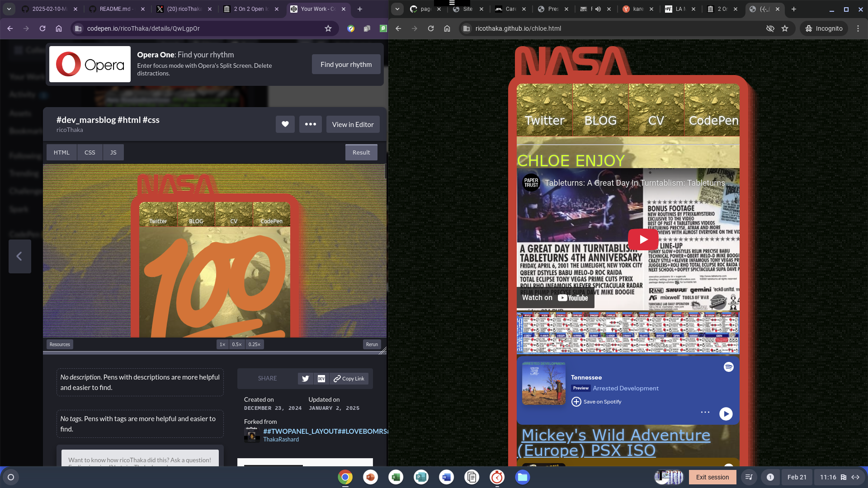
Task: Expand left tab search dropdown chevron
Action: [x=9, y=9]
